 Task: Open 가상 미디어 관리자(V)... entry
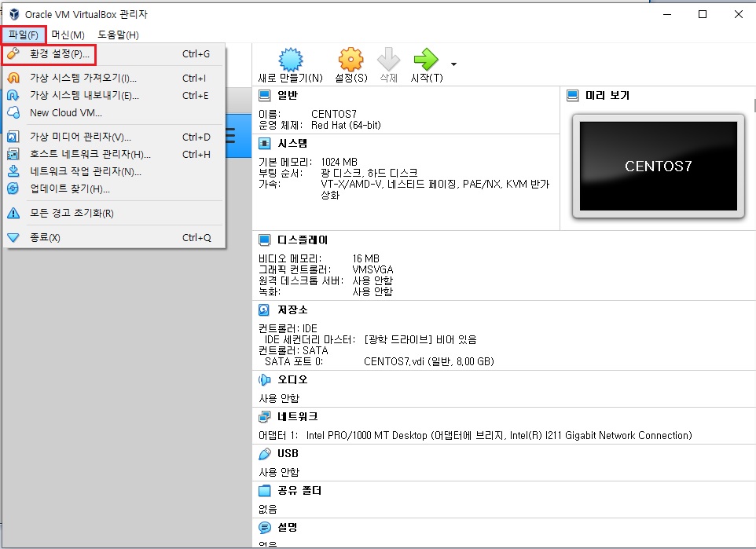click(114, 137)
